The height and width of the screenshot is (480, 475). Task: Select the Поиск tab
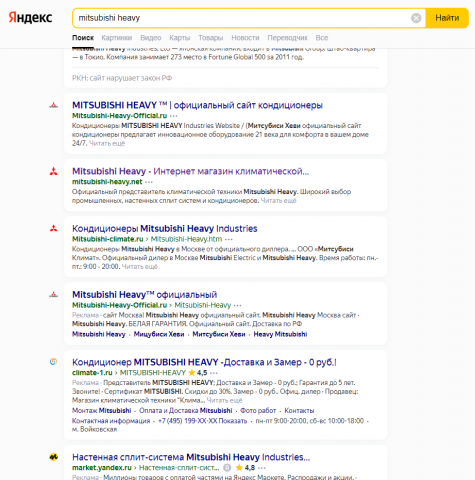83,38
